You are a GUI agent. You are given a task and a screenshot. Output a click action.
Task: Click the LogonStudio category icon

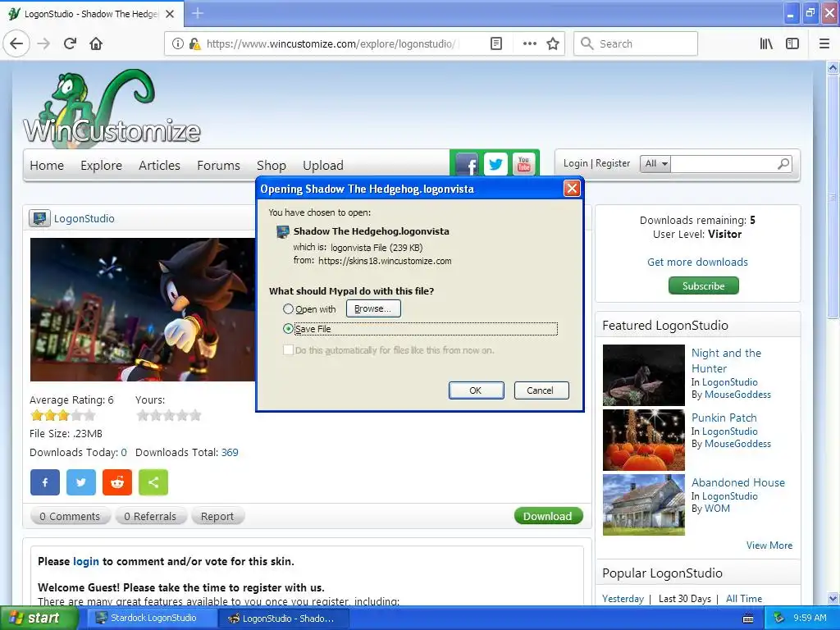pyautogui.click(x=39, y=218)
